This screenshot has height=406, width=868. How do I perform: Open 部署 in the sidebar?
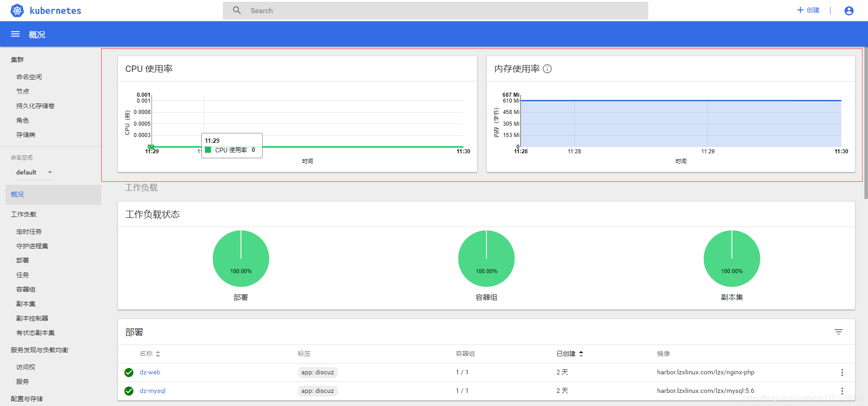tap(23, 260)
